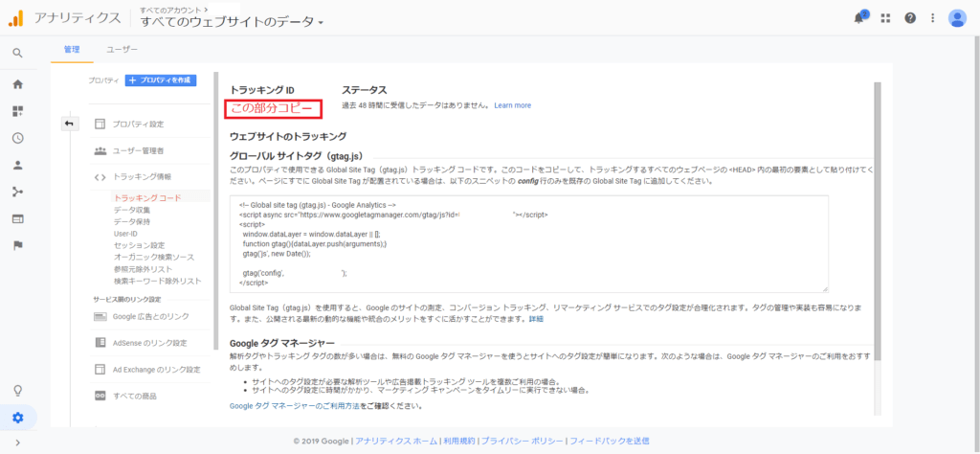Click アナリティクス ホーム footer link
The width and height of the screenshot is (980, 454).
396,441
